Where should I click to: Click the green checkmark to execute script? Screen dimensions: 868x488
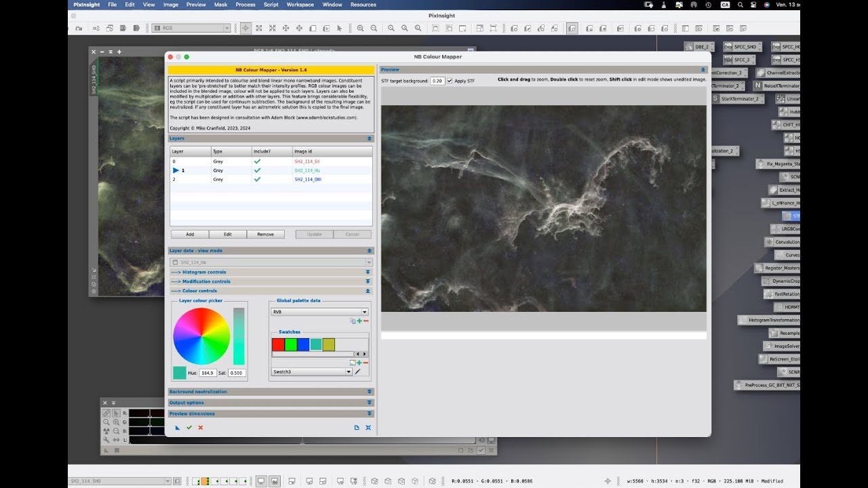coord(189,428)
